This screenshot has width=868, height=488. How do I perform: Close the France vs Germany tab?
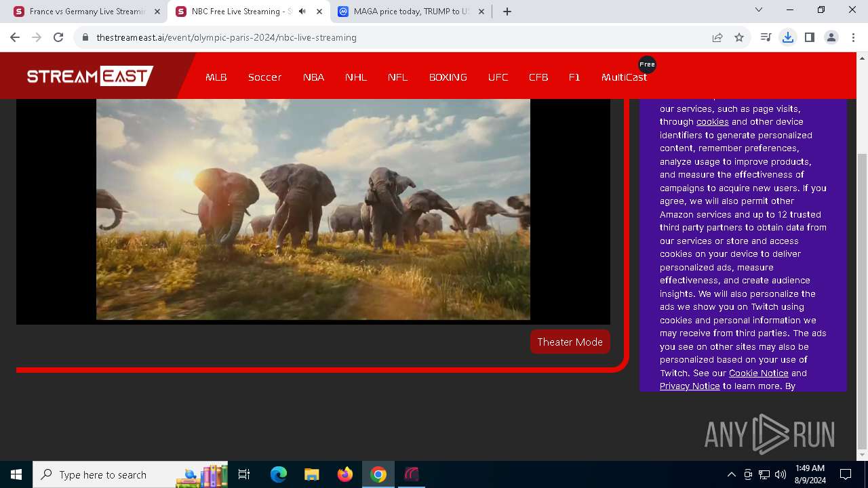coord(157,12)
